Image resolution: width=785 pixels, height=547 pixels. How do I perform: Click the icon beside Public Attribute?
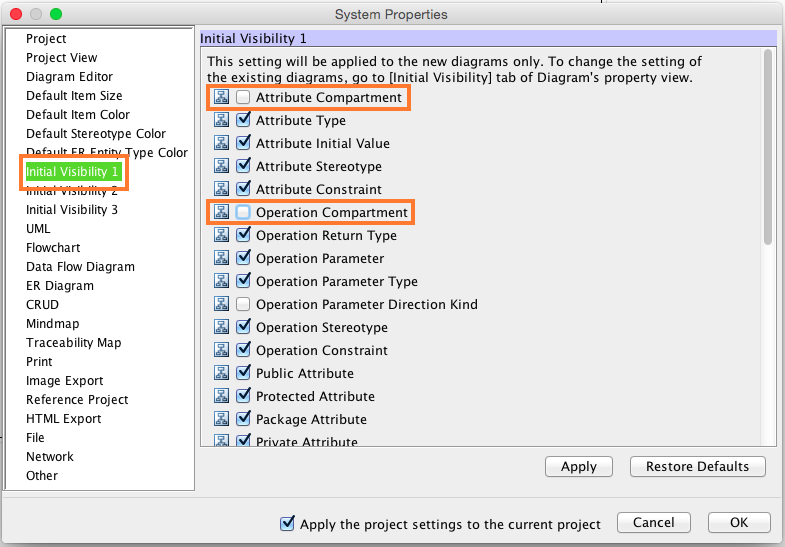tap(221, 374)
